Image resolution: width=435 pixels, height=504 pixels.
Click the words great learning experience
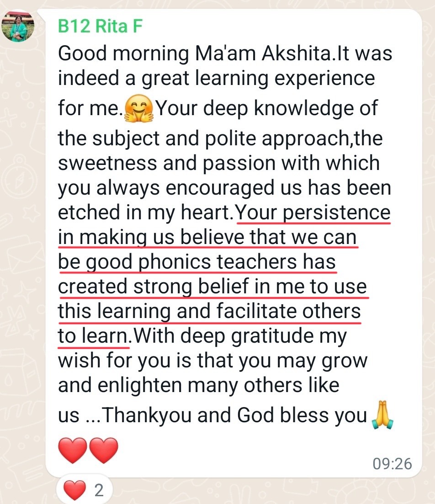pos(258,78)
